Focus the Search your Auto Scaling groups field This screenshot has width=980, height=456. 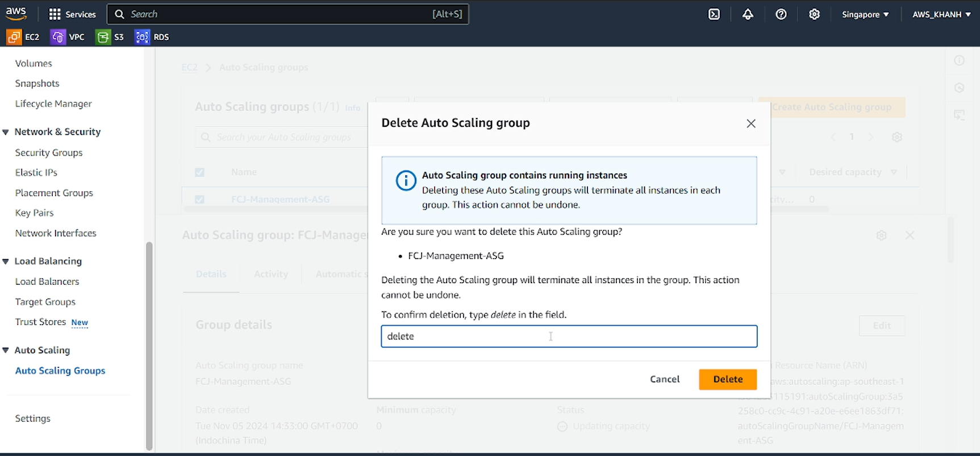(282, 137)
